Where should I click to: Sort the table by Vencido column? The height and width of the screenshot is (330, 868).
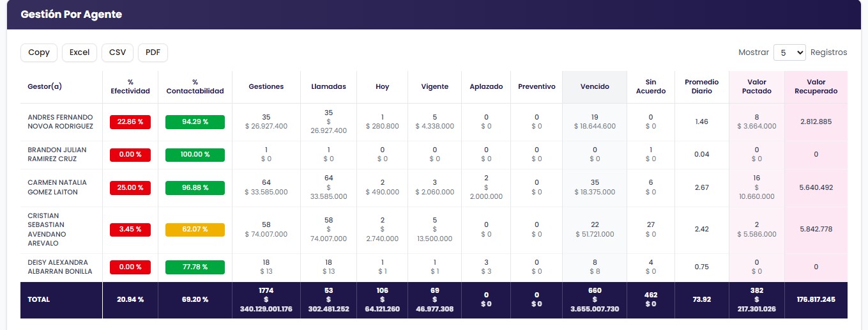595,86
